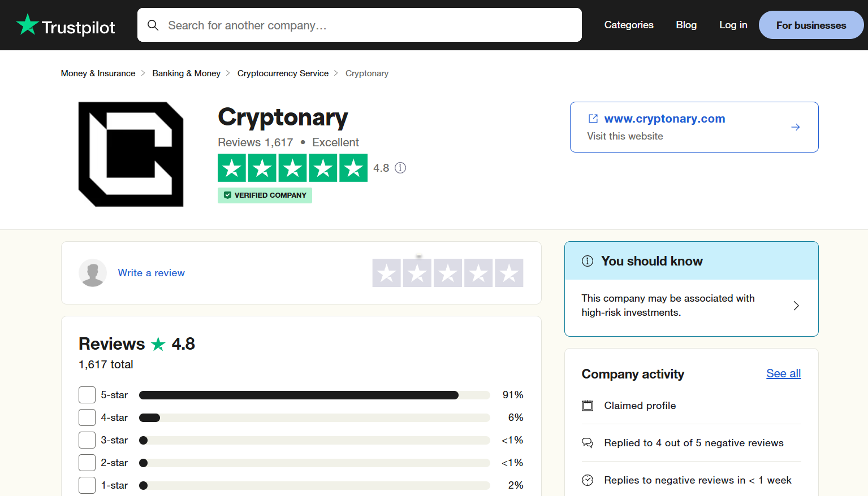Click the company search input field

coord(360,25)
